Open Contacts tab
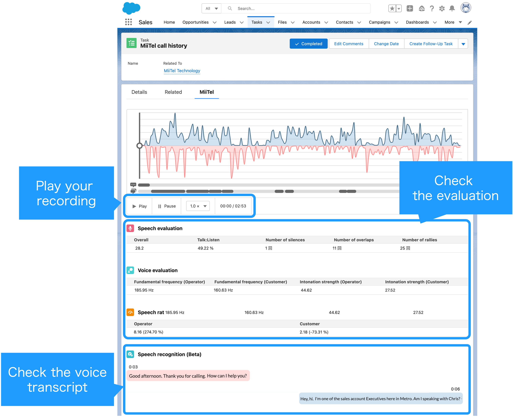The height and width of the screenshot is (420, 513). [344, 22]
